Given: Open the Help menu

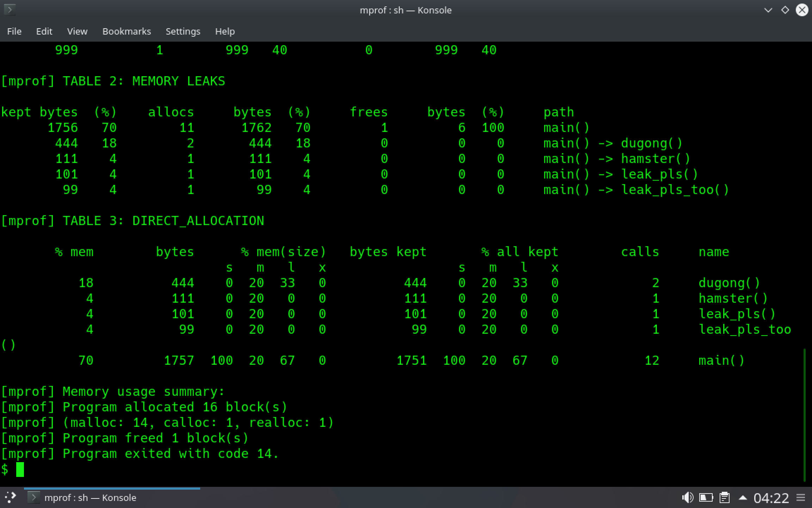Looking at the screenshot, I should coord(225,31).
